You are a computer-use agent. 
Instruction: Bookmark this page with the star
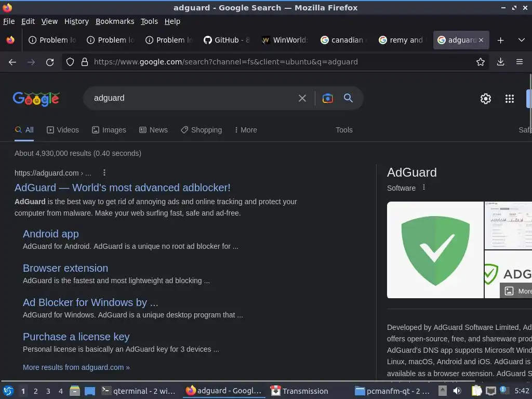click(x=481, y=62)
